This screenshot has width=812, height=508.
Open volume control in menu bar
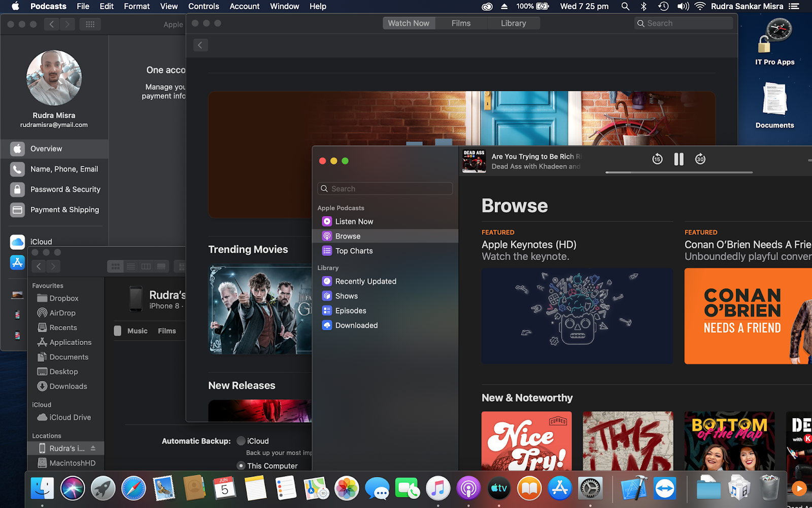click(x=683, y=6)
